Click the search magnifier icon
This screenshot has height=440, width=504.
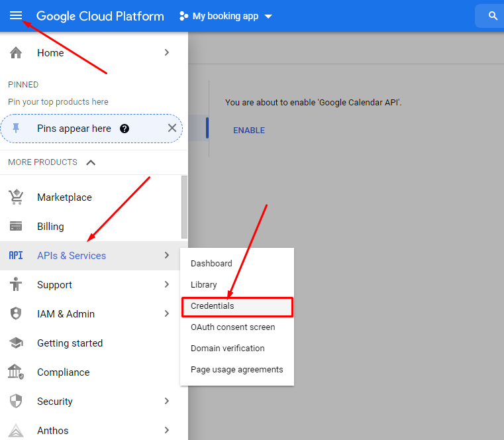click(493, 15)
